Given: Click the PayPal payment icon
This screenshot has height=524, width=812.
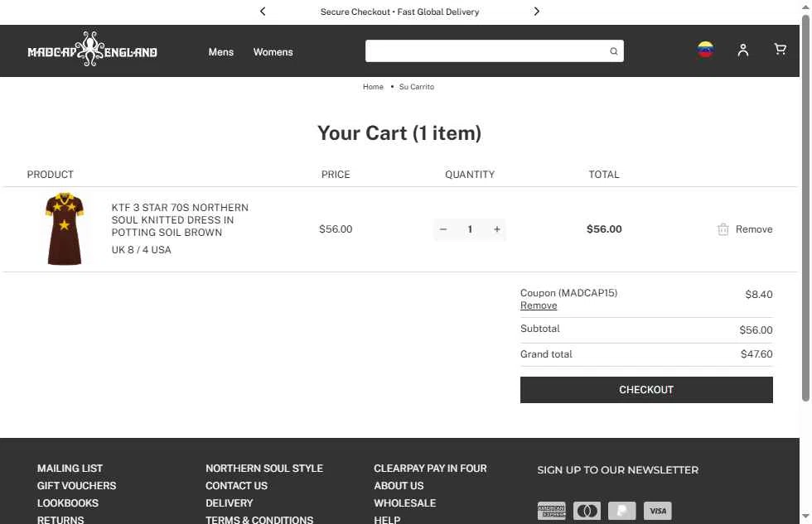Looking at the screenshot, I should pyautogui.click(x=622, y=511).
